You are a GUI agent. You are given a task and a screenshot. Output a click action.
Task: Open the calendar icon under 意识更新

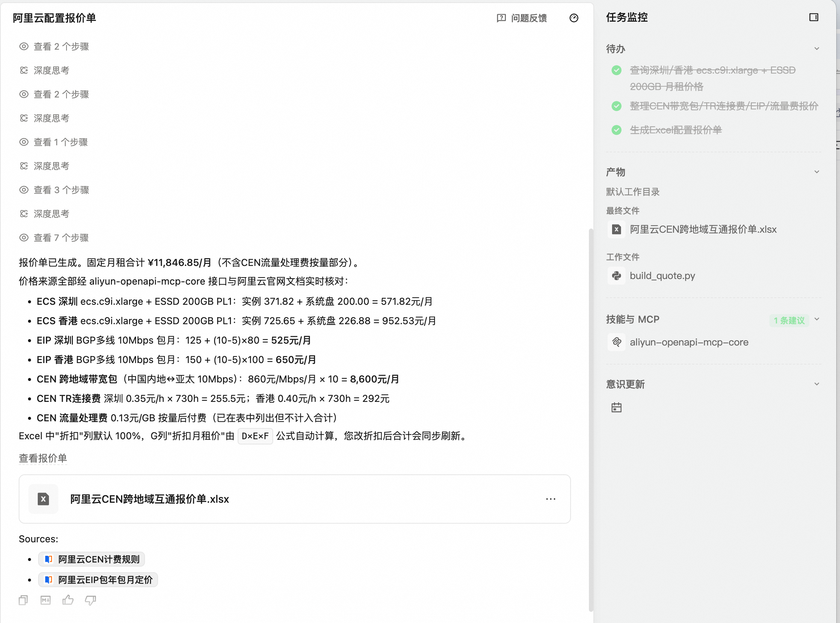(x=616, y=407)
